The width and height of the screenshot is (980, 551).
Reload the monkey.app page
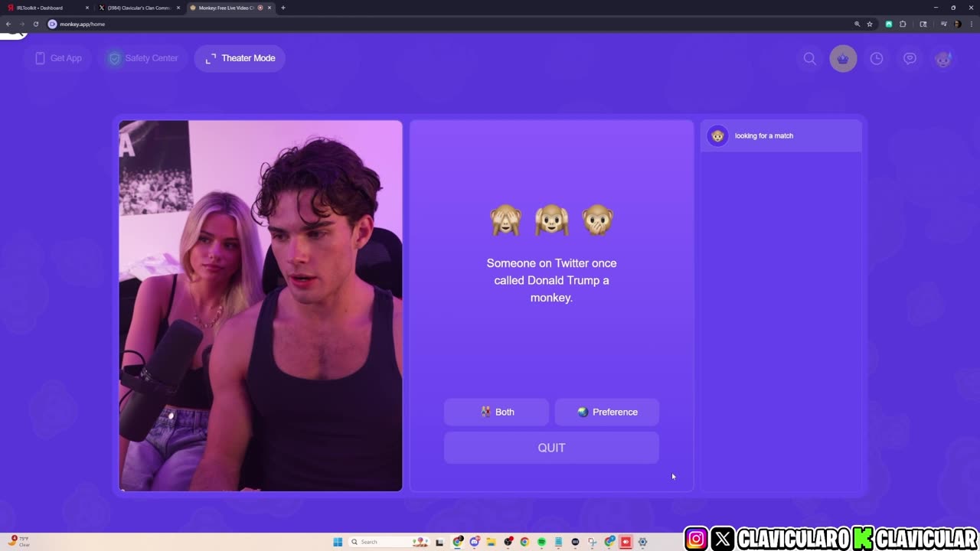(35, 24)
